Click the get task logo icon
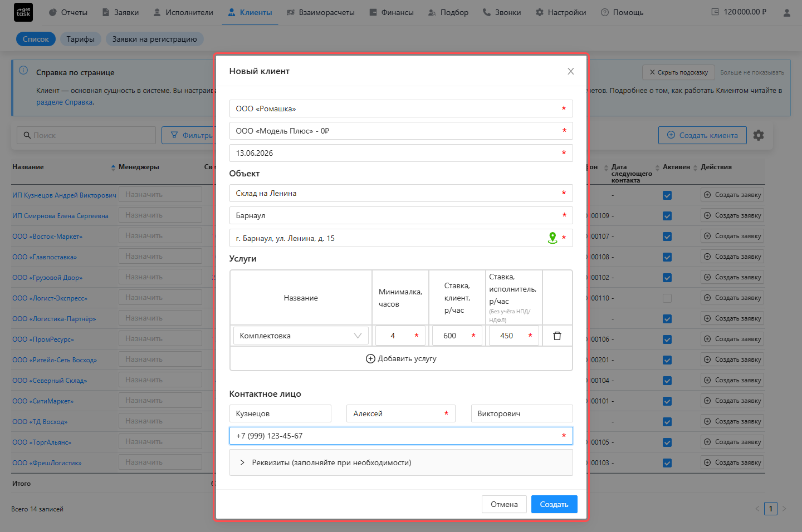The height and width of the screenshot is (532, 802). click(x=23, y=12)
